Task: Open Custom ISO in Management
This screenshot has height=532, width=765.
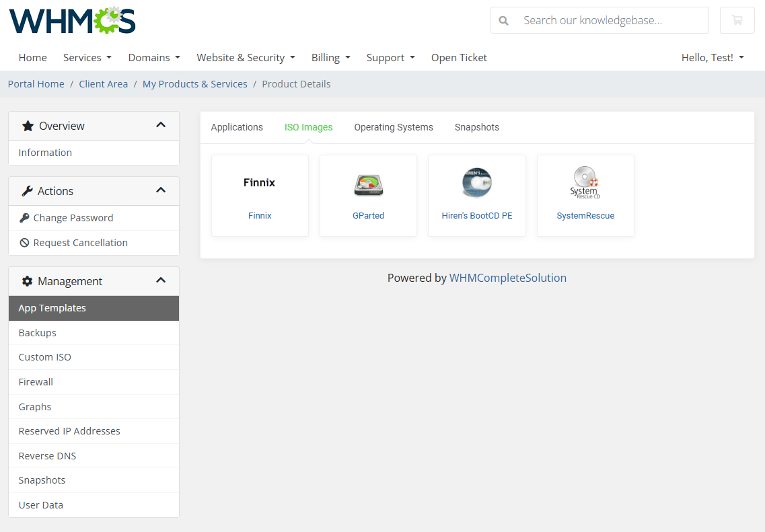Action: 94,357
